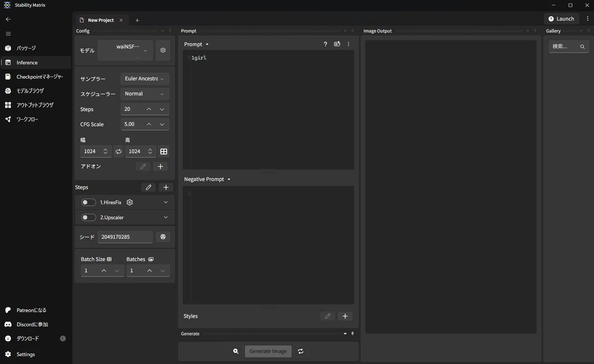
Task: Click the Launch button
Action: click(561, 19)
